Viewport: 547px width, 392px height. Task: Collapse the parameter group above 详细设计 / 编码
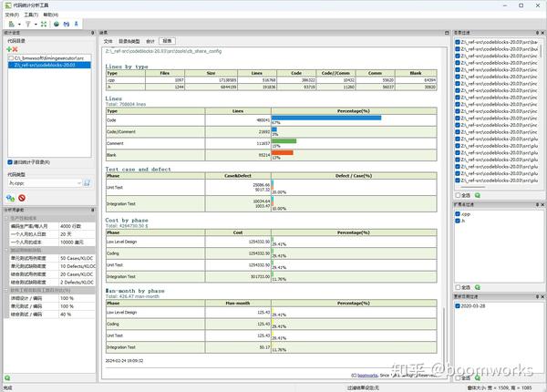(6, 290)
